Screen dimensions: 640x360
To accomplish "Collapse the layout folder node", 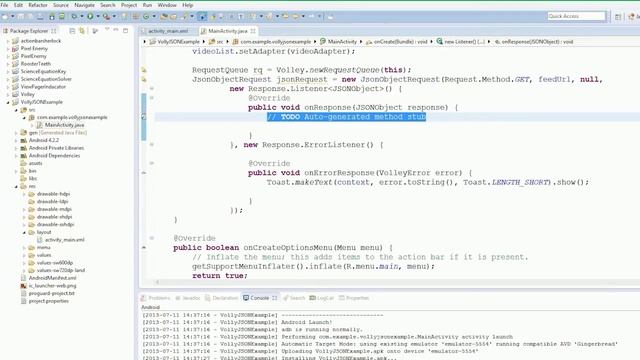I will point(24,232).
